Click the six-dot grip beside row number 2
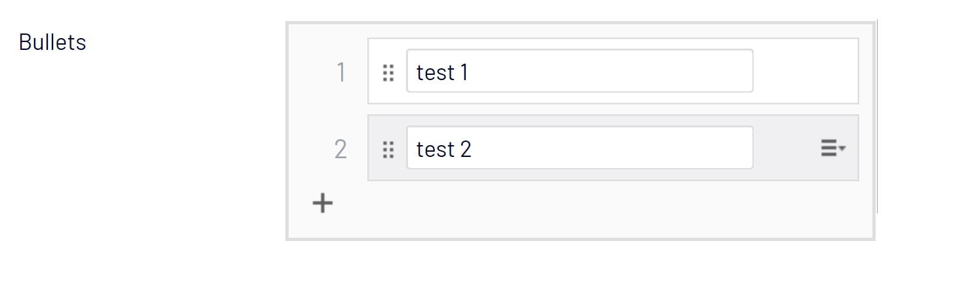Viewport: 980px width, 285px height. pyautogui.click(x=388, y=150)
